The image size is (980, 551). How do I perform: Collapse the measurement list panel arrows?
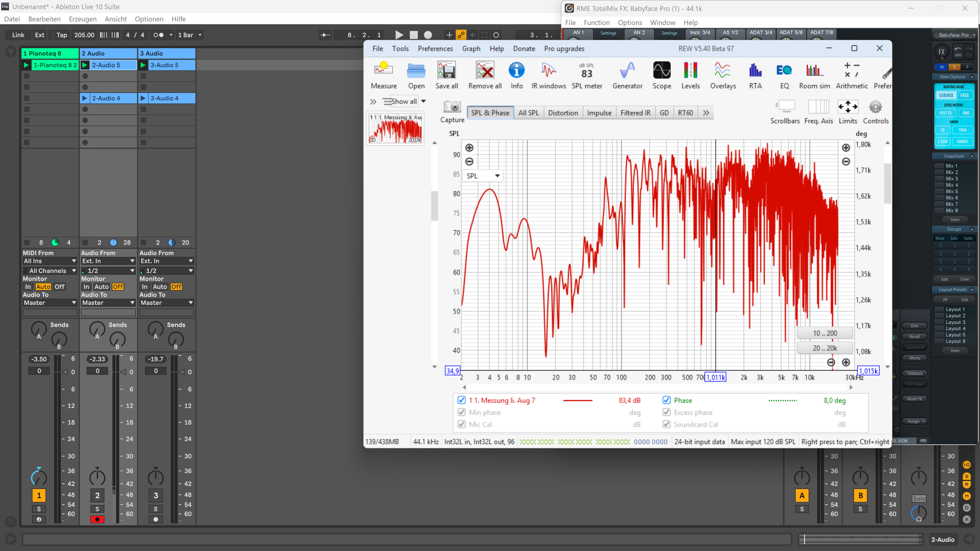373,102
